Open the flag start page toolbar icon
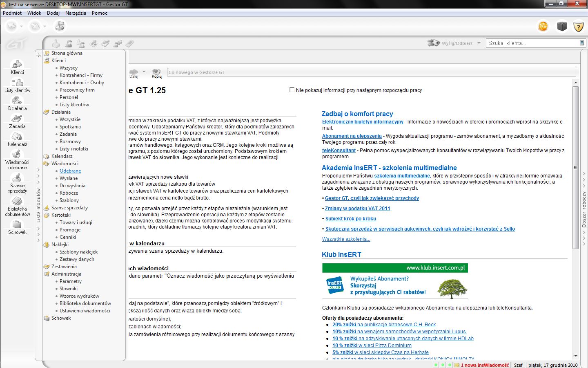Image resolution: width=588 pixels, height=368 pixels. (x=60, y=26)
